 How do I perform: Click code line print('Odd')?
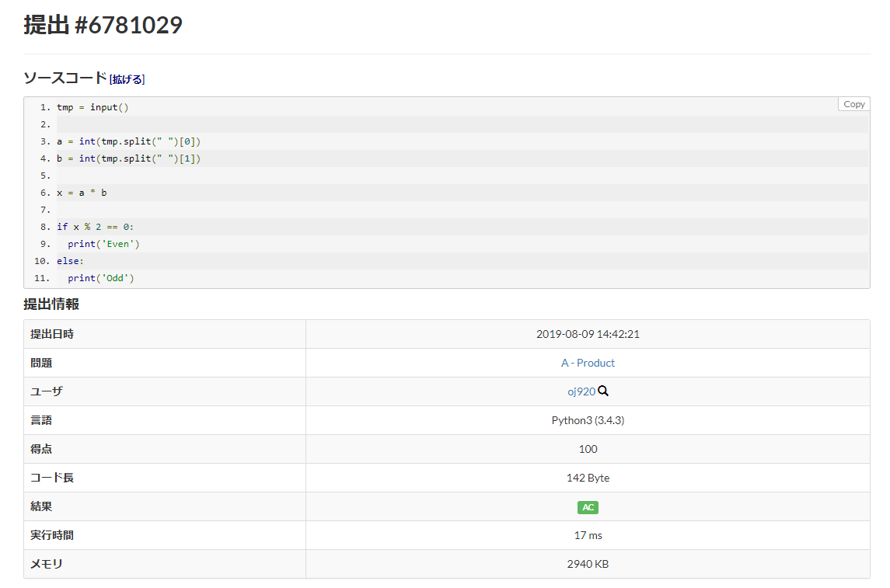coord(100,278)
